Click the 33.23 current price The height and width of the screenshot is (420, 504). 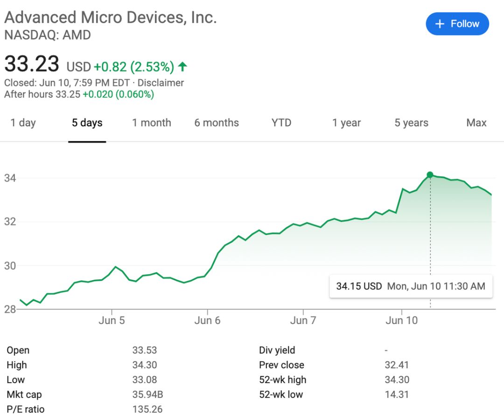[32, 63]
